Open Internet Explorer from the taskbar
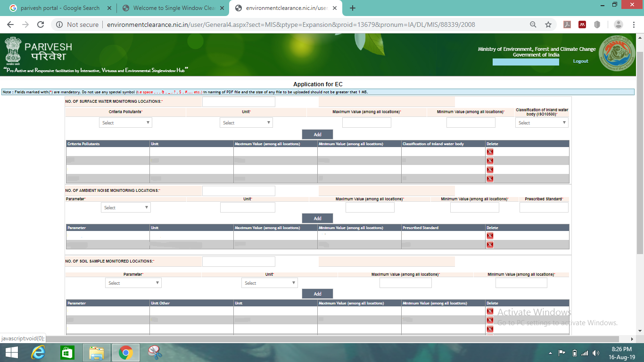This screenshot has height=362, width=644. (x=38, y=353)
